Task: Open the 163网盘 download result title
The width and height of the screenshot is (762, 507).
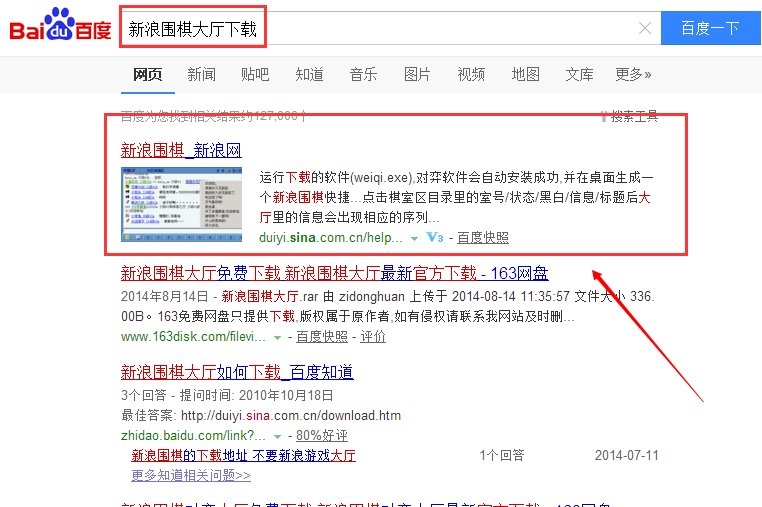Action: pos(334,274)
